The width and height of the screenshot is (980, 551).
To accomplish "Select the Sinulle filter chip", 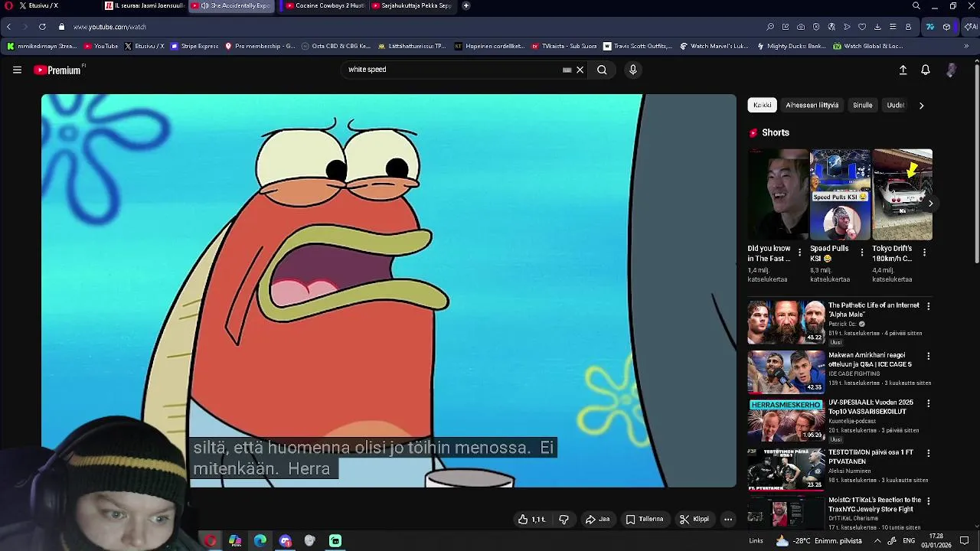I will pyautogui.click(x=863, y=105).
